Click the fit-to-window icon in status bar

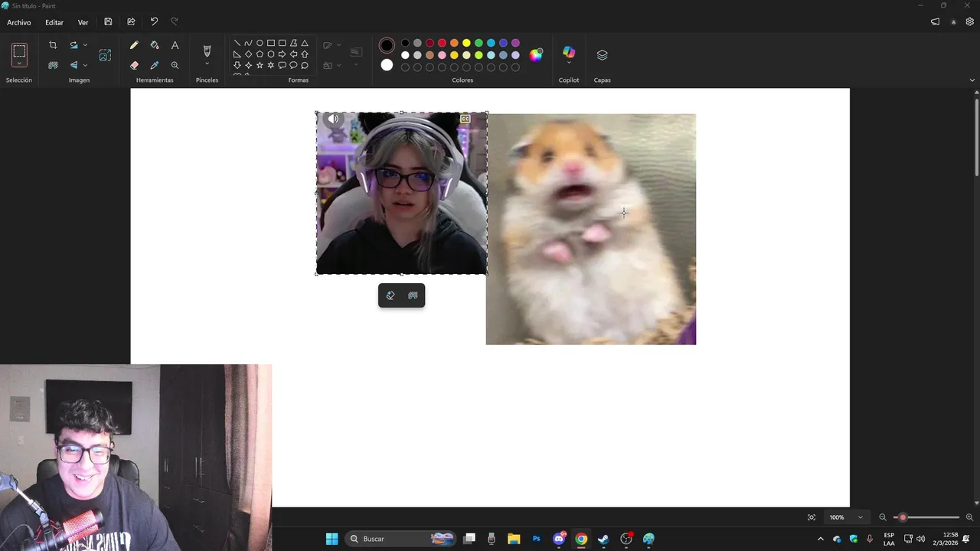pyautogui.click(x=812, y=517)
